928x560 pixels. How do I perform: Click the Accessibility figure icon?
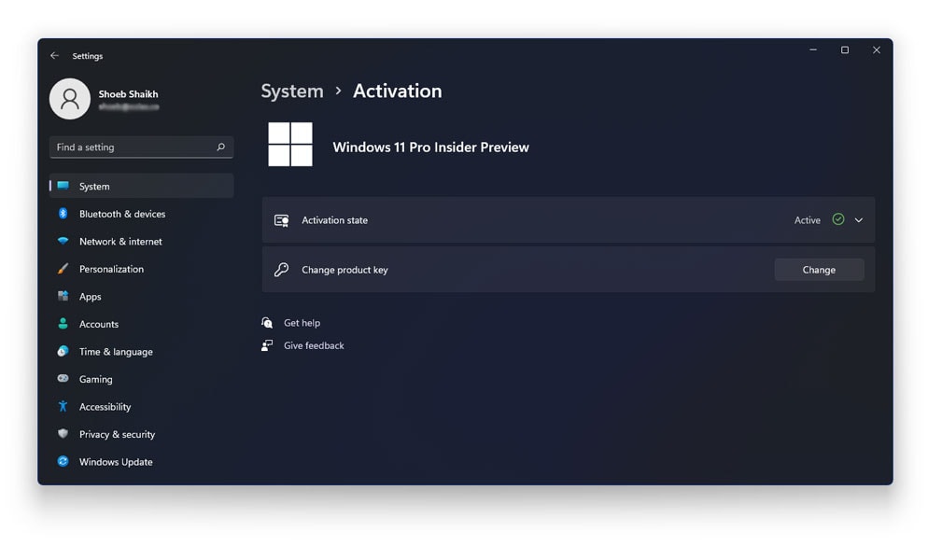pyautogui.click(x=63, y=406)
